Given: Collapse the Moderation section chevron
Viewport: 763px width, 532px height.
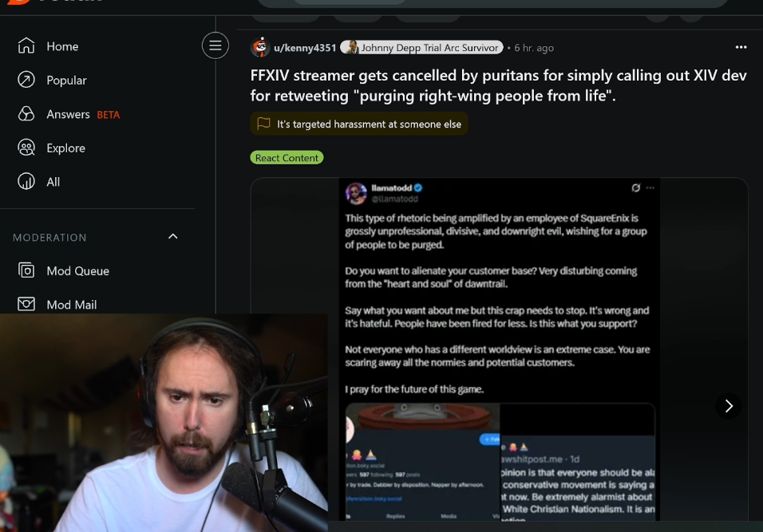Looking at the screenshot, I should point(172,237).
